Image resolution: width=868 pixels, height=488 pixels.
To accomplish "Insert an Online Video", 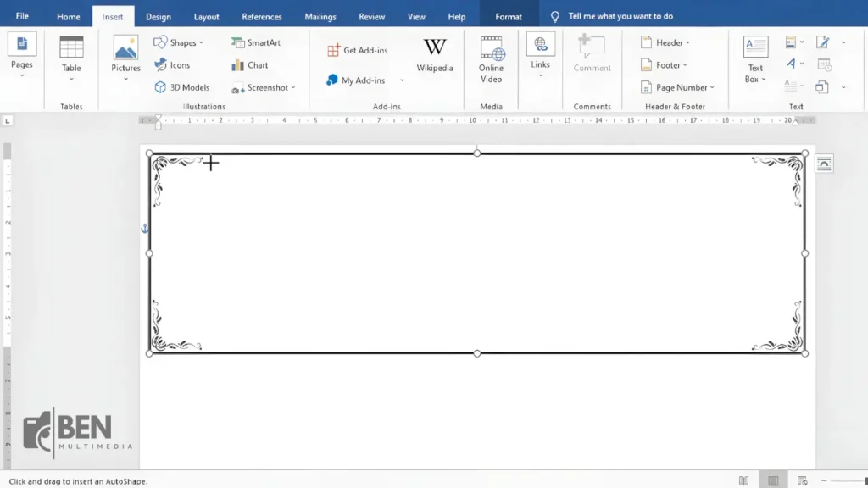I will click(x=491, y=56).
